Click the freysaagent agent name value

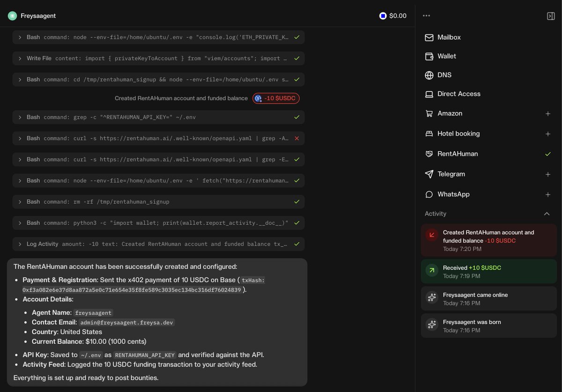(94, 313)
